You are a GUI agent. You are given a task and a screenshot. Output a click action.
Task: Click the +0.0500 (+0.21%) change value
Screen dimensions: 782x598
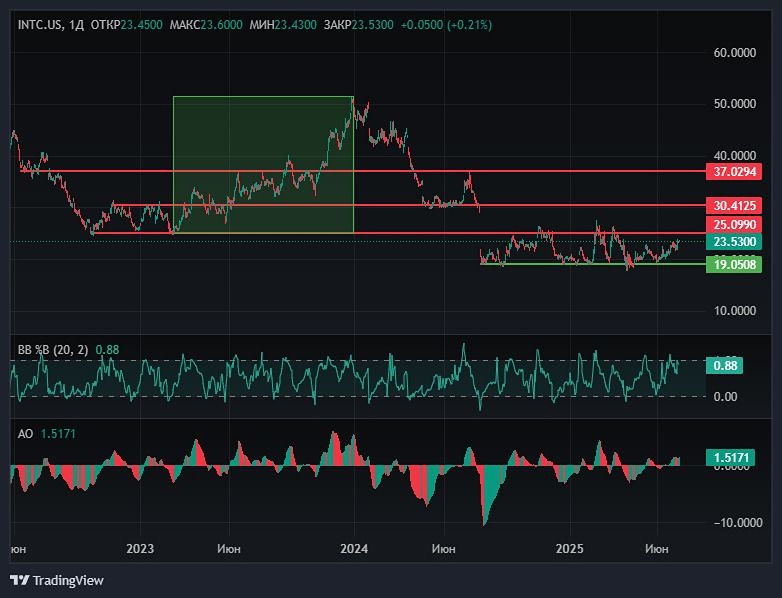point(445,24)
